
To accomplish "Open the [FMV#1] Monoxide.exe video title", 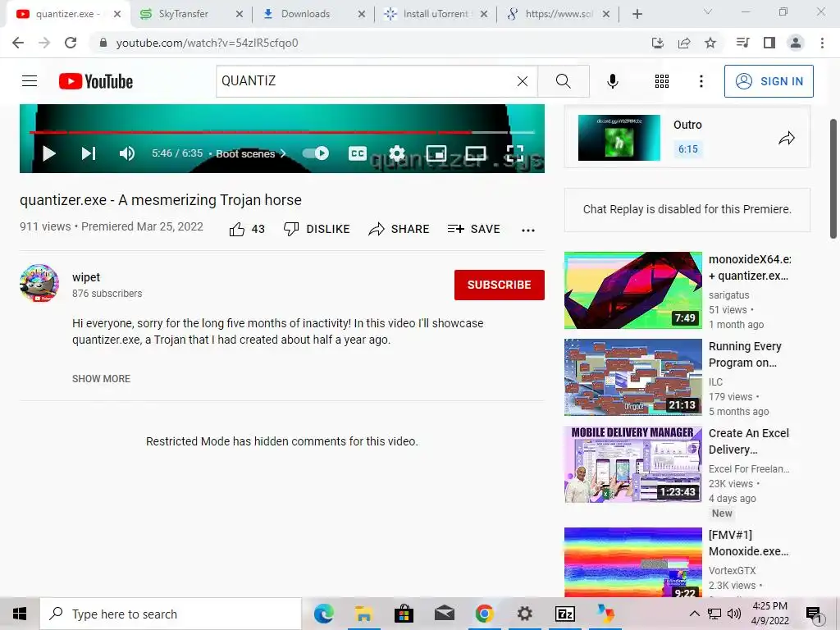I will 748,543.
